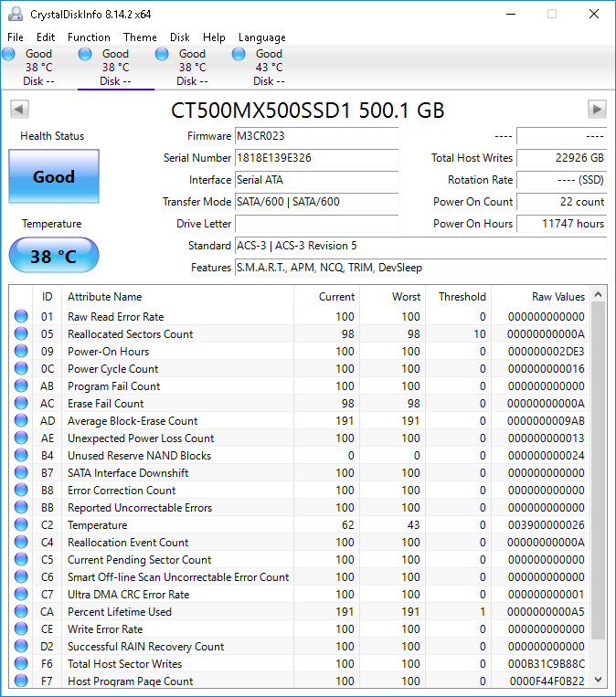This screenshot has height=697, width=616.
Task: Click the Rotation Rate value
Action: [562, 180]
